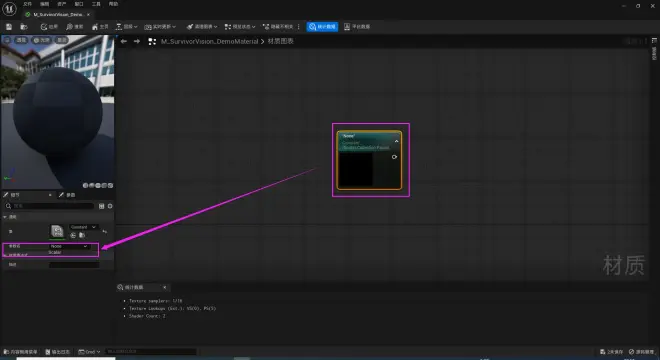Screen dimensions: 660x360
Task: Close the 细节 details tab
Action: [50, 195]
